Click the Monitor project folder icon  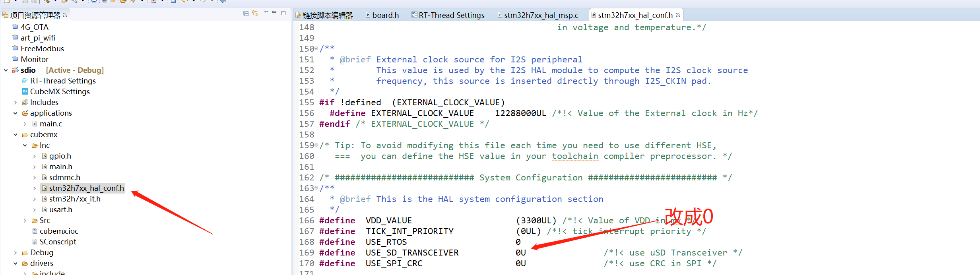(x=15, y=59)
